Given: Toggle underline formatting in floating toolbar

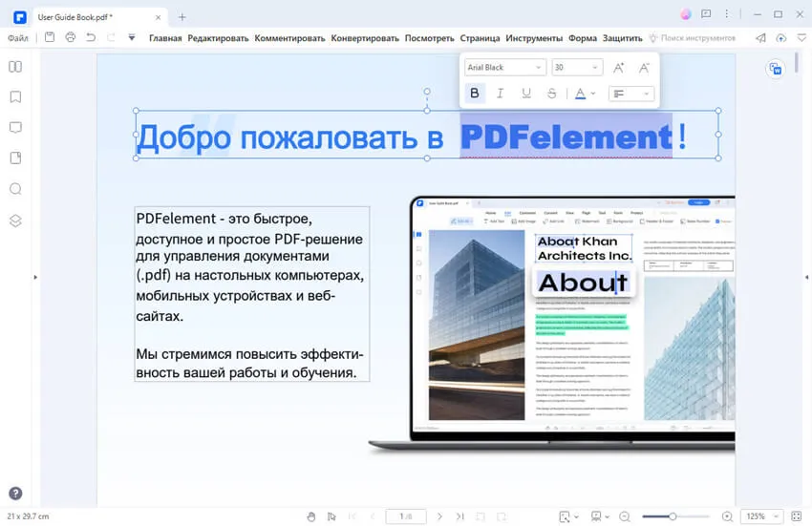Looking at the screenshot, I should pyautogui.click(x=526, y=94).
